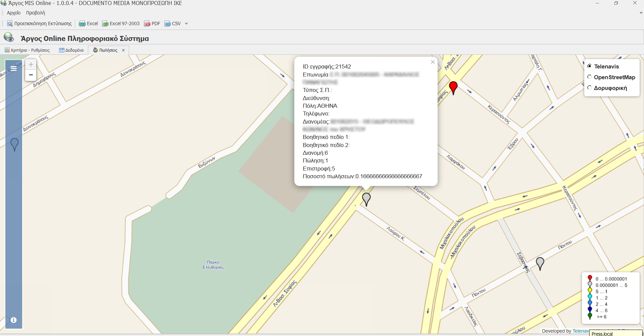Click the cyan legend swatch 1…2
Image resolution: width=644 pixels, height=336 pixels.
pos(590,297)
